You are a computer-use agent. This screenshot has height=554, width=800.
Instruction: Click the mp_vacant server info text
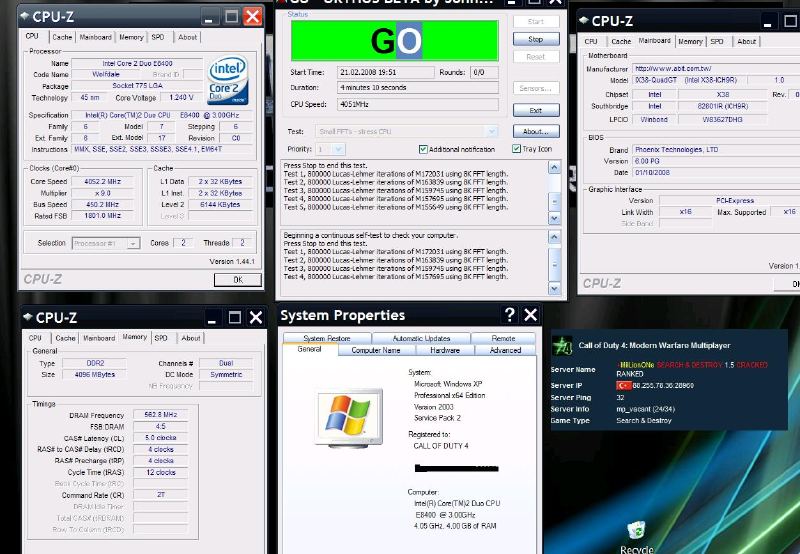tap(645, 409)
